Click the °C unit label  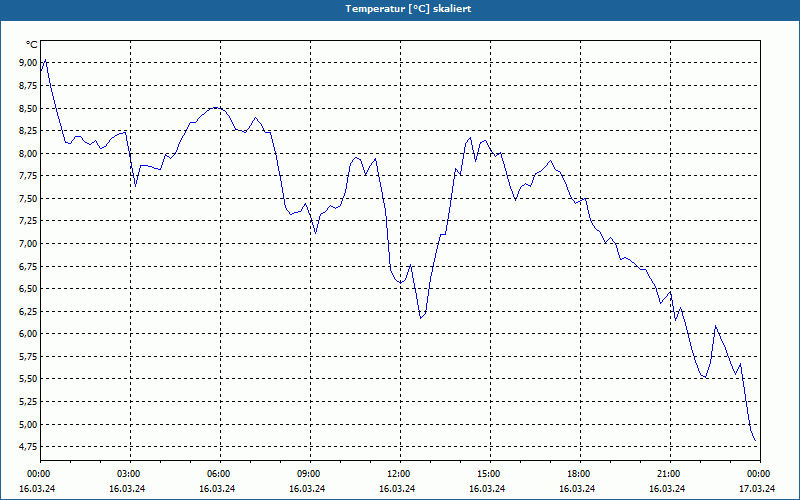tap(32, 45)
